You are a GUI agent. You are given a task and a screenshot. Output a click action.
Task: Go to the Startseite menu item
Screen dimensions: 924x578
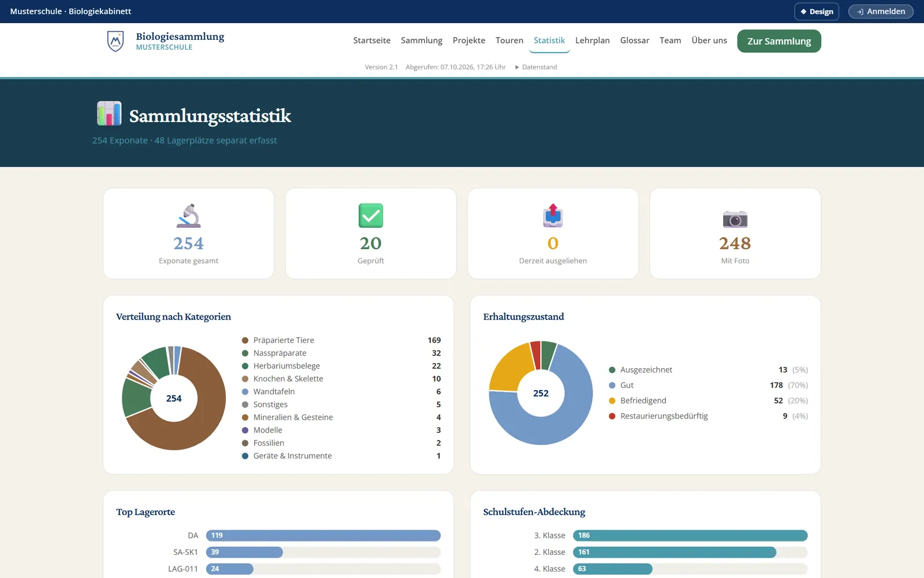372,40
